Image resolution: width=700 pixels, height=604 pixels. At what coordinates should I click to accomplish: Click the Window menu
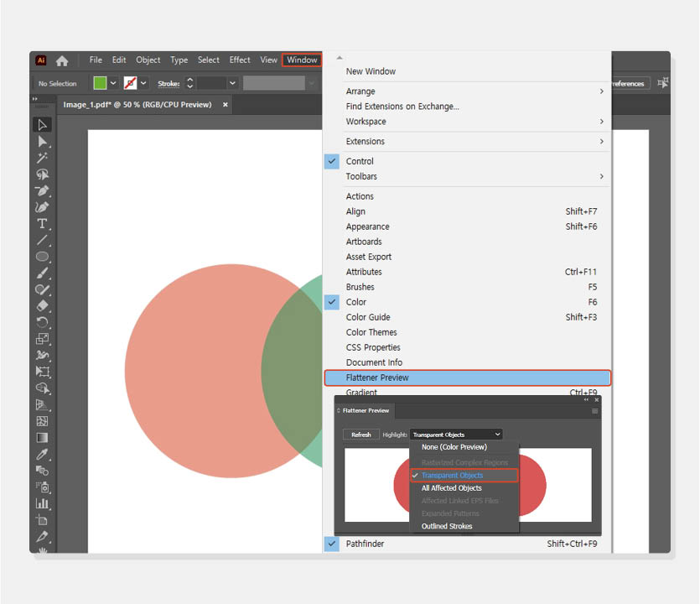click(x=302, y=60)
